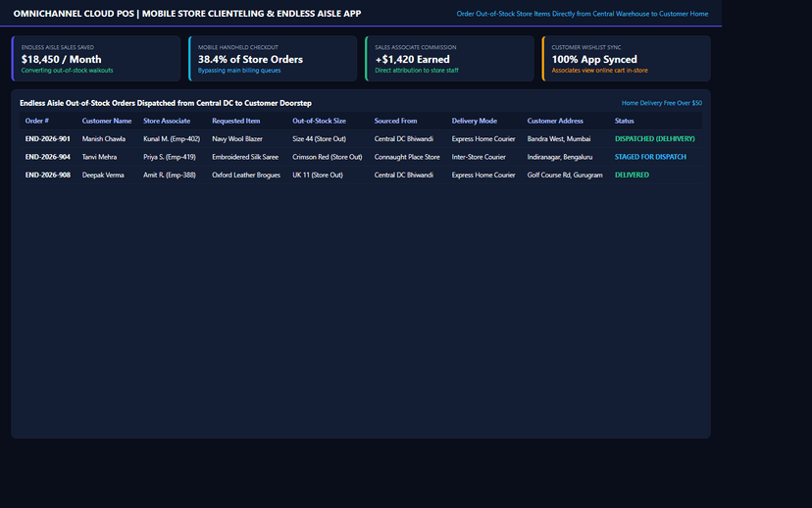Click the STAGED FOR DISPATCH status

tap(650, 157)
